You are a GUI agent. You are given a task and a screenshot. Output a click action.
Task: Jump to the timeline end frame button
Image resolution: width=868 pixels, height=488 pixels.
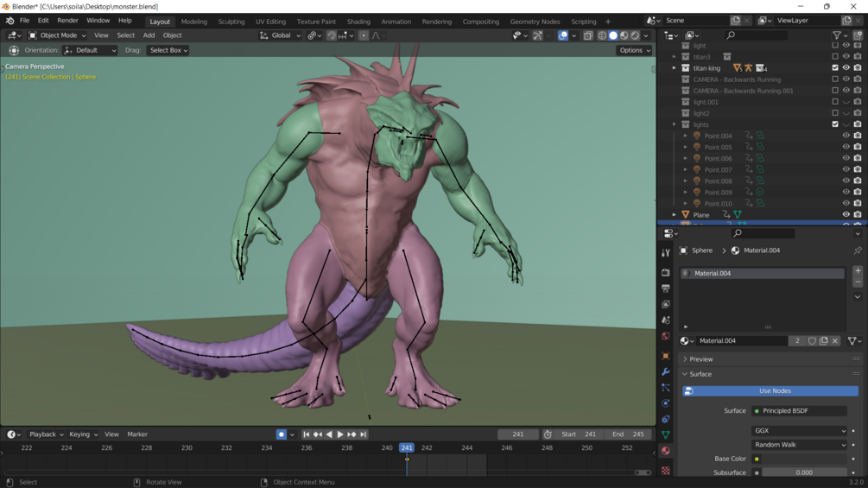363,434
